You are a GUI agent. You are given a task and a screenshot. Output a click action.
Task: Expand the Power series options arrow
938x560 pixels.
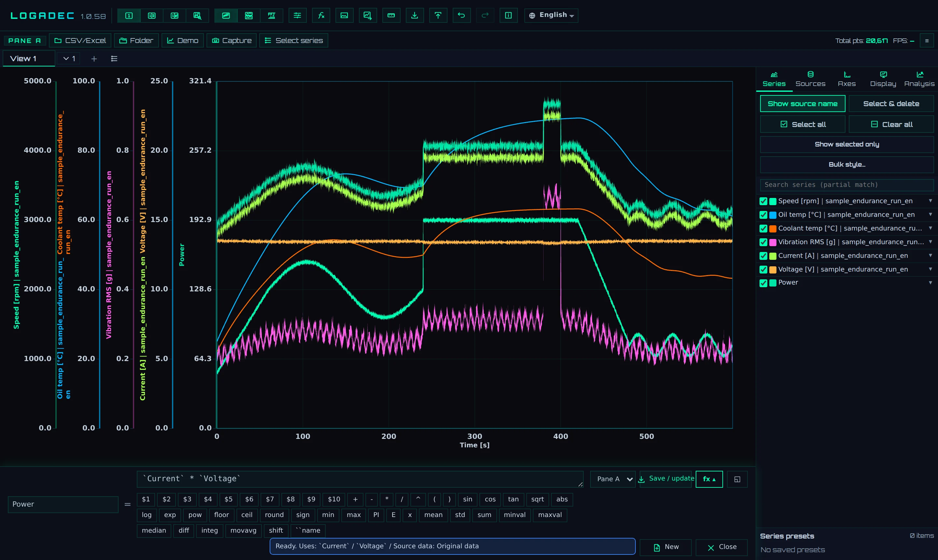(x=931, y=283)
